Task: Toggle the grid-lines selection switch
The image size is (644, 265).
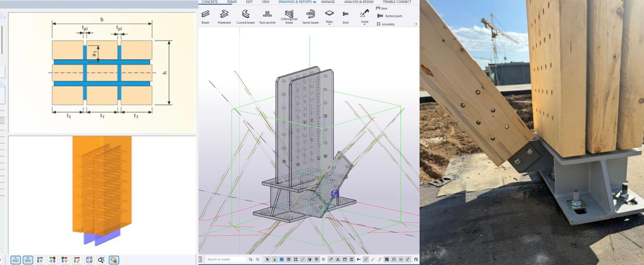Action: (x=289, y=259)
